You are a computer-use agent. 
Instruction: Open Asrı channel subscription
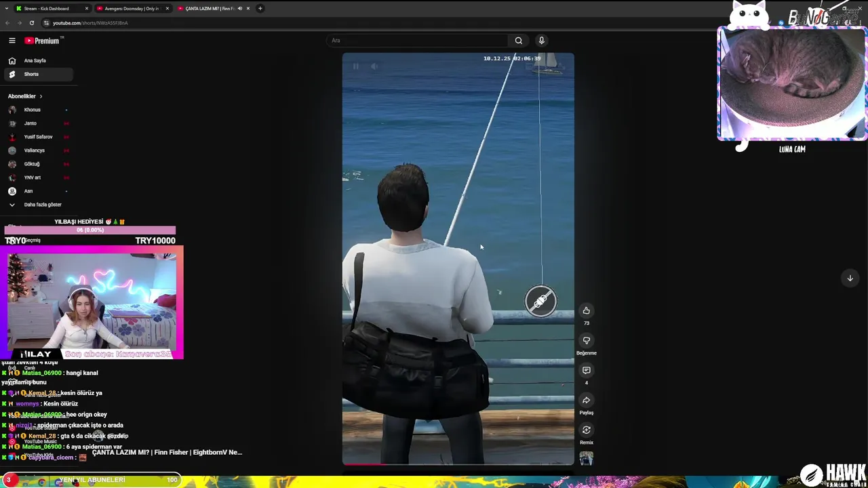click(x=39, y=191)
